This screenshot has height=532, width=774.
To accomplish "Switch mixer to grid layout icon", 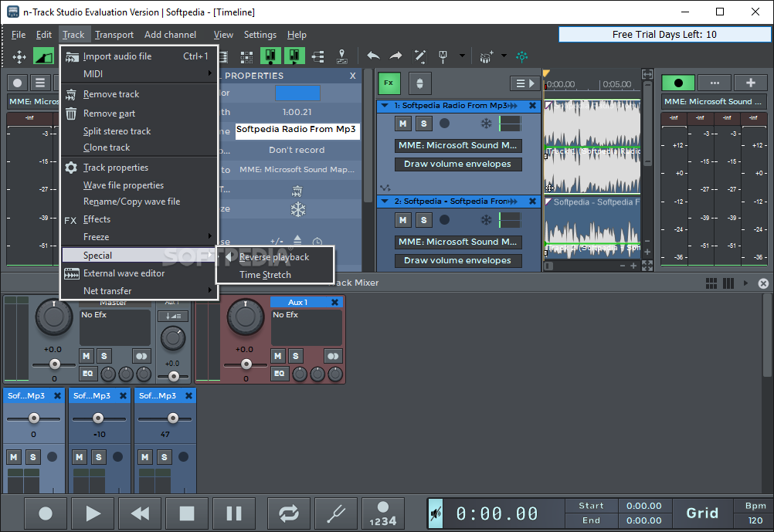I will point(711,283).
